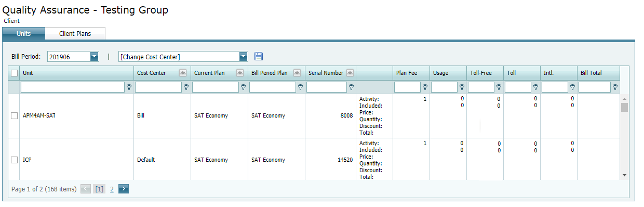644x207 pixels.
Task: Click the Cost Center header apply-down icon
Action: click(x=183, y=73)
